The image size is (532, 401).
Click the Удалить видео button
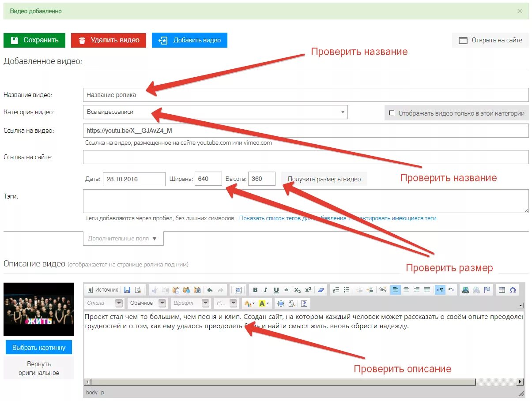point(109,40)
